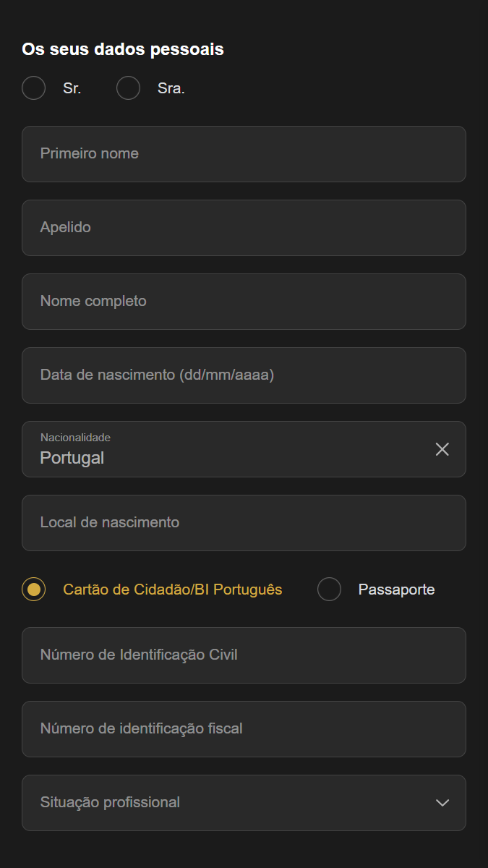This screenshot has width=488, height=868.
Task: Select the Sra. radio button
Action: click(128, 88)
